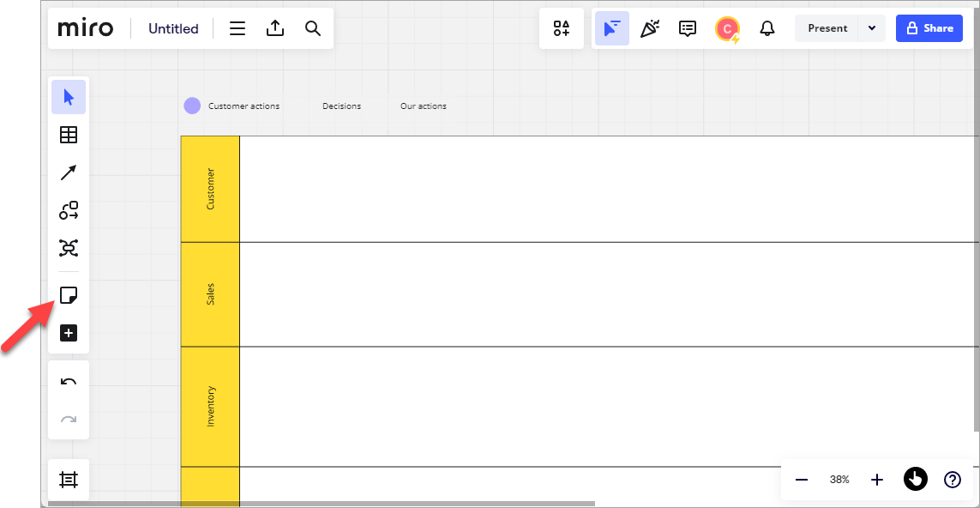
Task: Click the purple Customer actions swatch
Action: [x=192, y=106]
